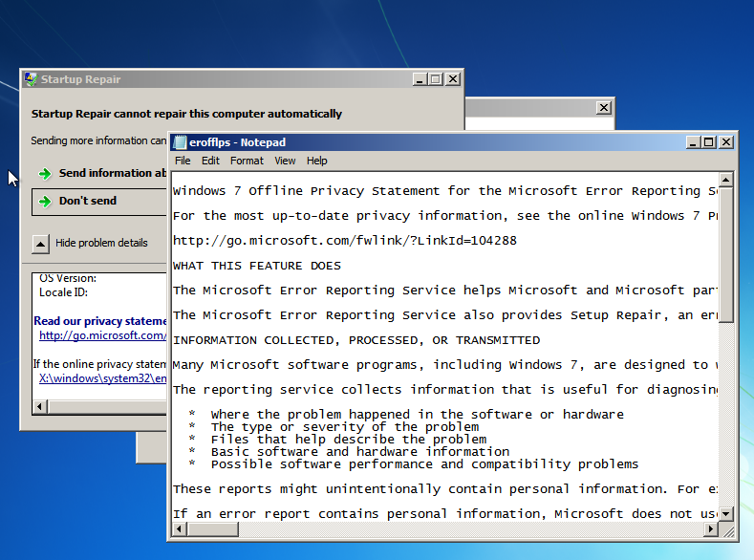Open the X:\windows\system32 privacy file link
This screenshot has width=754, height=560.
[102, 378]
